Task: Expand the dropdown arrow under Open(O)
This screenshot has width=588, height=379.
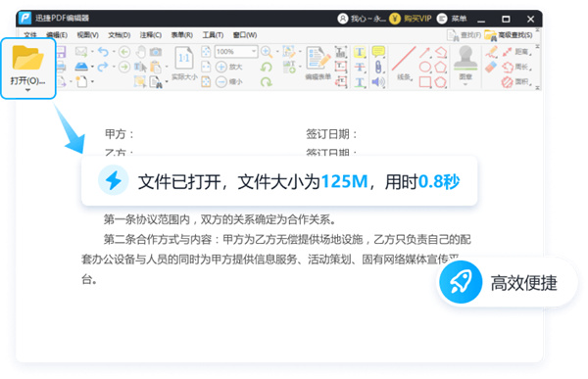Action: click(x=27, y=90)
